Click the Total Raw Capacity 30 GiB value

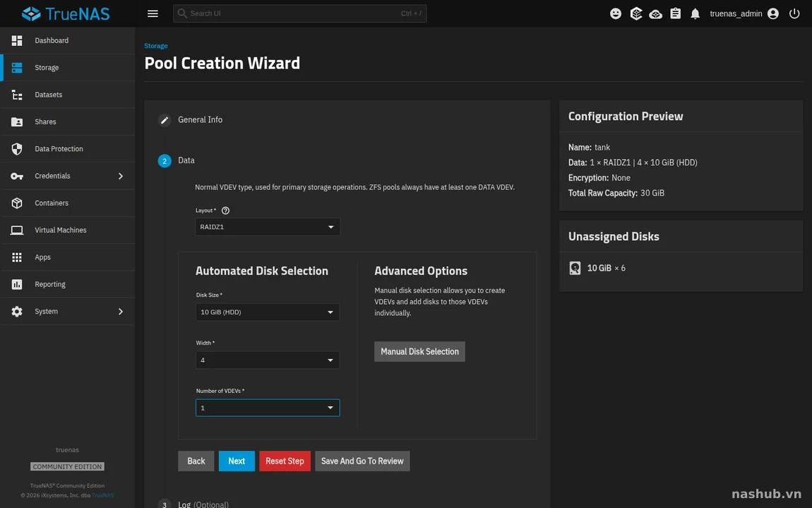652,193
